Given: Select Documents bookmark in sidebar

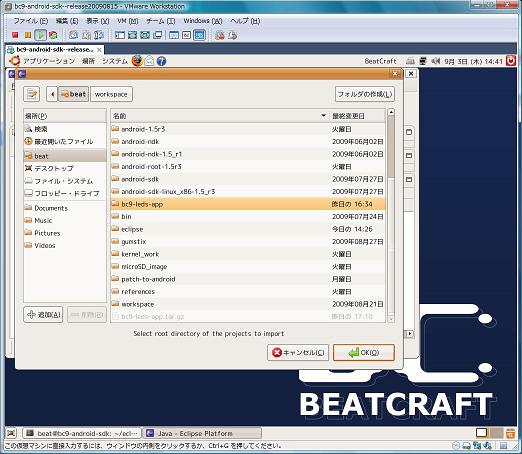Looking at the screenshot, I should (65, 208).
